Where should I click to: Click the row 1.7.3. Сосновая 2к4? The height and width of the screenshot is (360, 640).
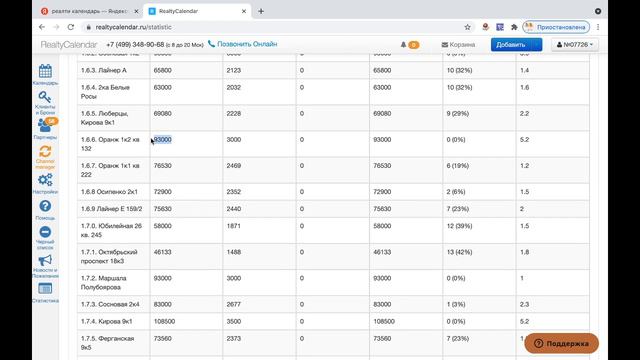[333, 304]
